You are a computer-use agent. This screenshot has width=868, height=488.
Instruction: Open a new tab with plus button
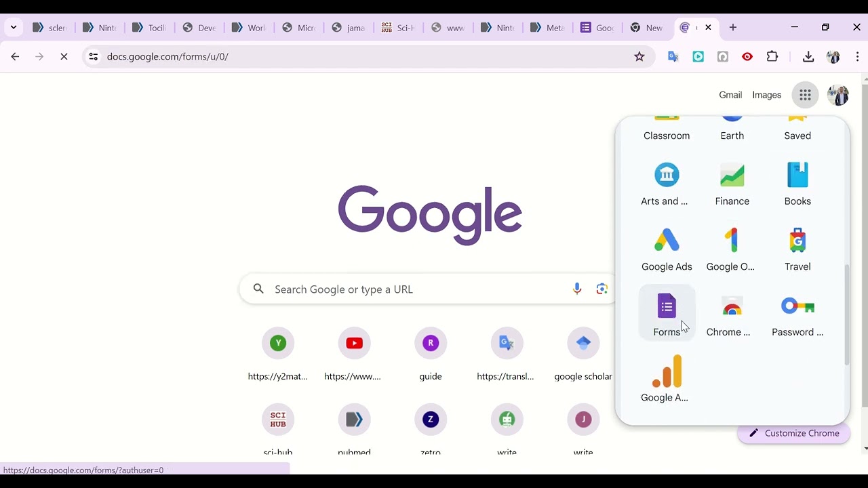[x=733, y=28]
